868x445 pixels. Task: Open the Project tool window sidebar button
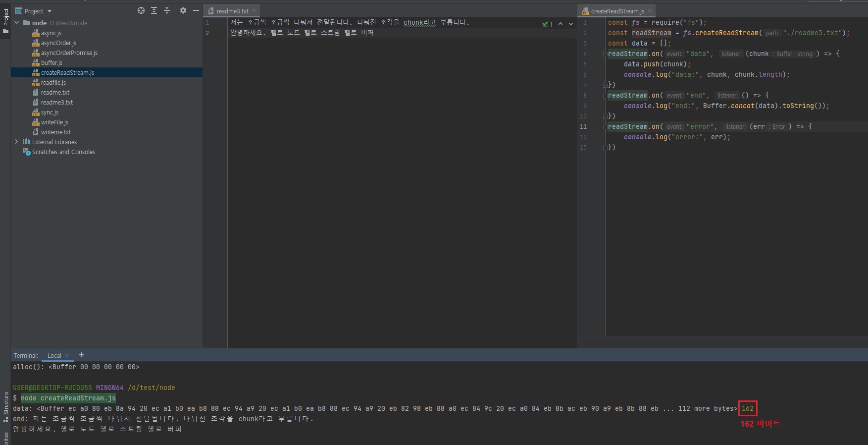[x=5, y=21]
